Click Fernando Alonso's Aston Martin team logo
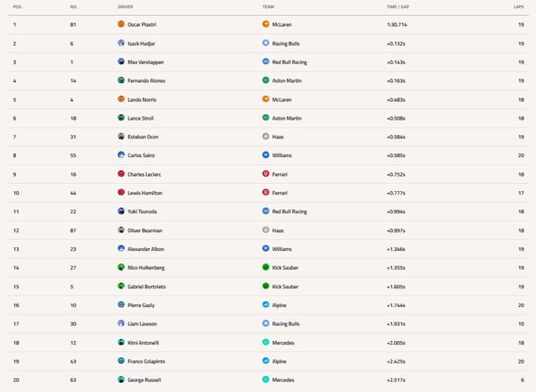The image size is (536, 392). tap(265, 80)
